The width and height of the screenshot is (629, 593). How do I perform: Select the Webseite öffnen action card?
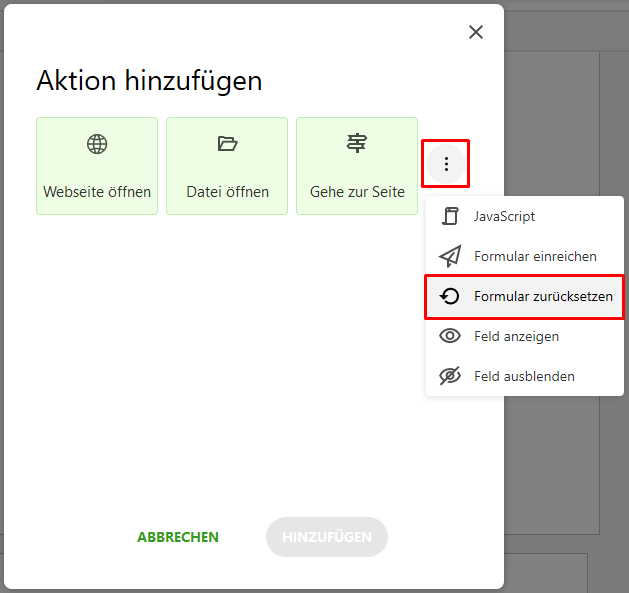tap(97, 166)
